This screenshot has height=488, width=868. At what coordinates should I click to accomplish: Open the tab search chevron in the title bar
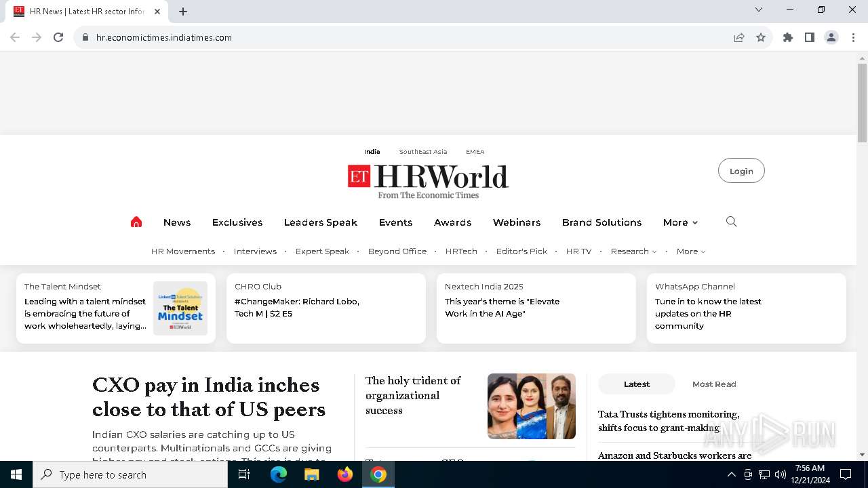759,9
